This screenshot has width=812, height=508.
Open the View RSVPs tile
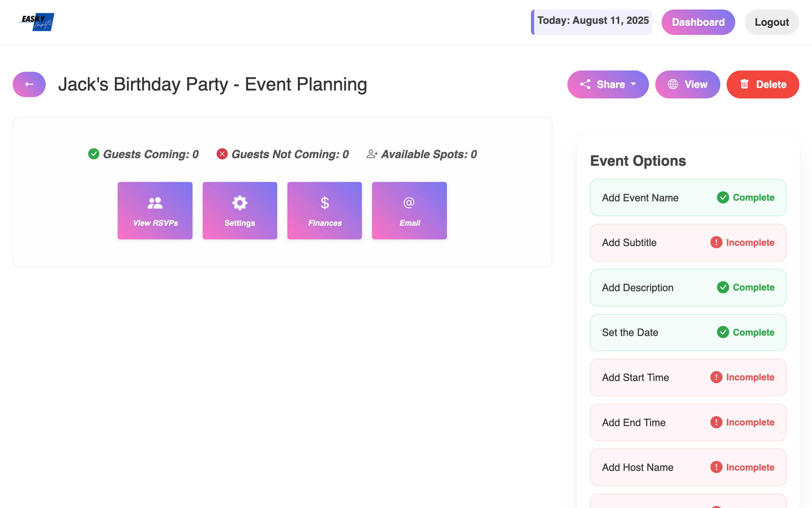(x=155, y=211)
